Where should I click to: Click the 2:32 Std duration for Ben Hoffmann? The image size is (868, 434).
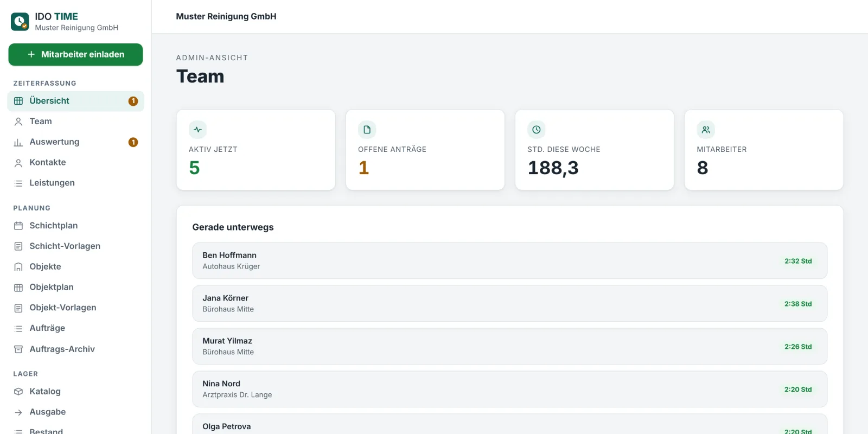tap(798, 261)
